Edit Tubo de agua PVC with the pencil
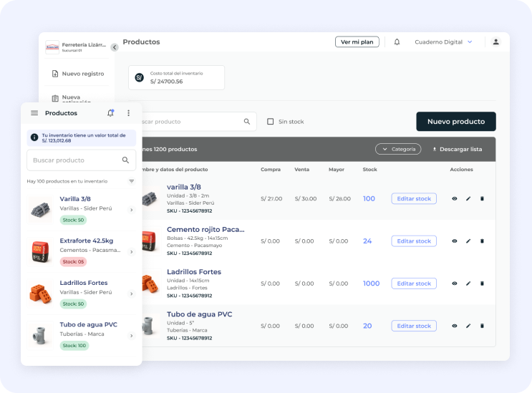 click(x=468, y=326)
